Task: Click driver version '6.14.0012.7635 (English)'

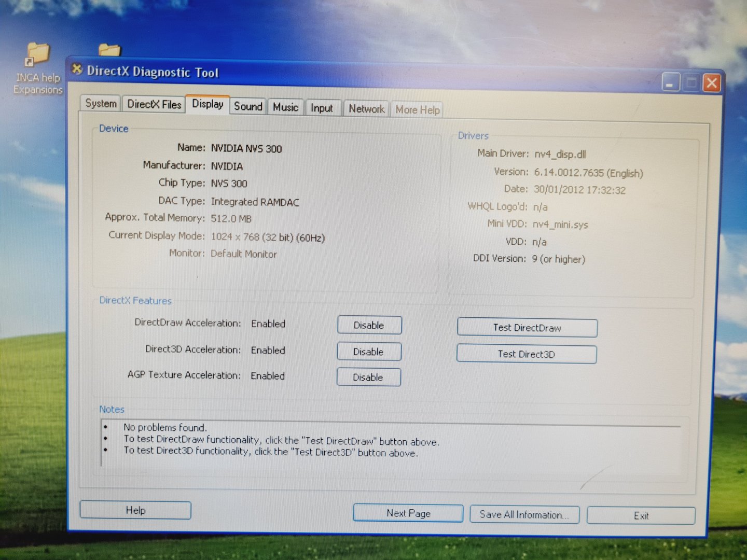Action: (588, 173)
